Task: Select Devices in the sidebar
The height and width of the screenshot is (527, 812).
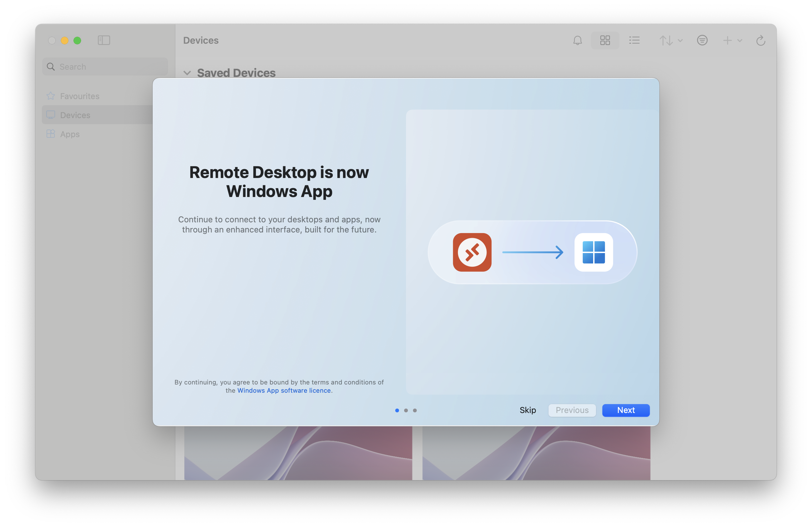Action: [x=75, y=115]
